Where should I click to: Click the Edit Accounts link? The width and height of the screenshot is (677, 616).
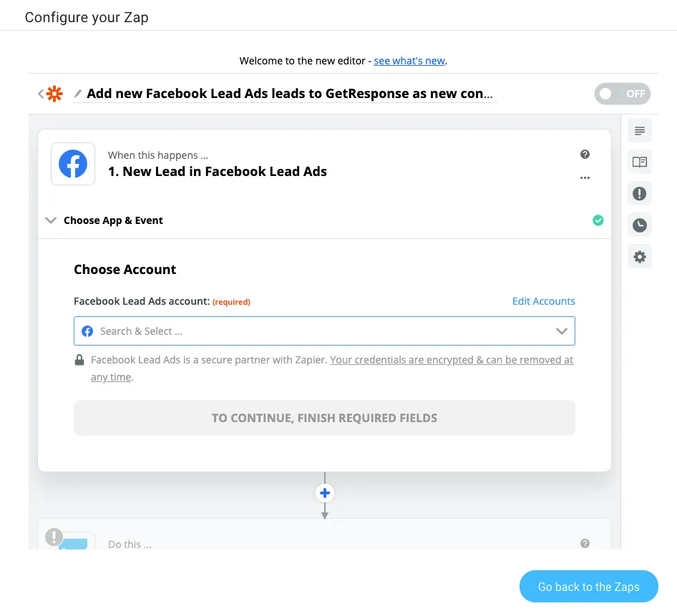click(544, 301)
